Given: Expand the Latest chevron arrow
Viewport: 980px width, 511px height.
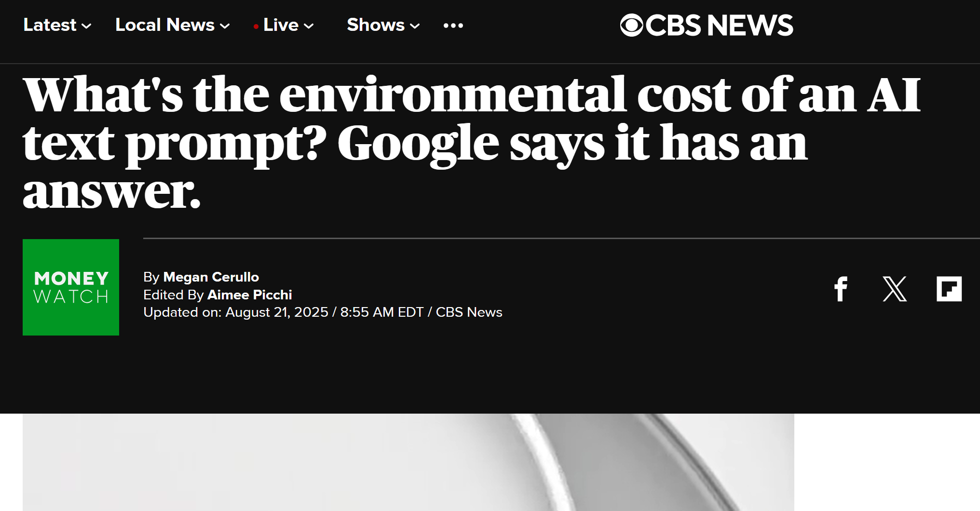Looking at the screenshot, I should pos(87,26).
